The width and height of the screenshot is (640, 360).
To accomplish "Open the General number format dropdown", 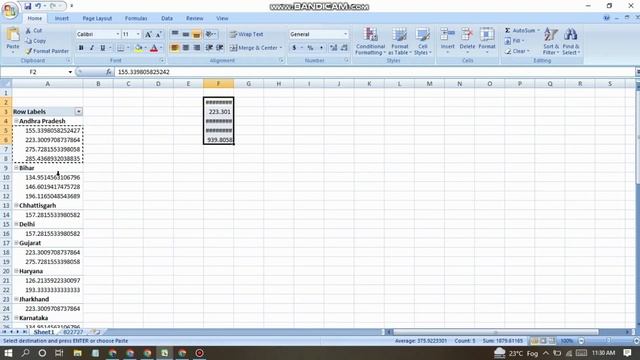I will click(345, 34).
